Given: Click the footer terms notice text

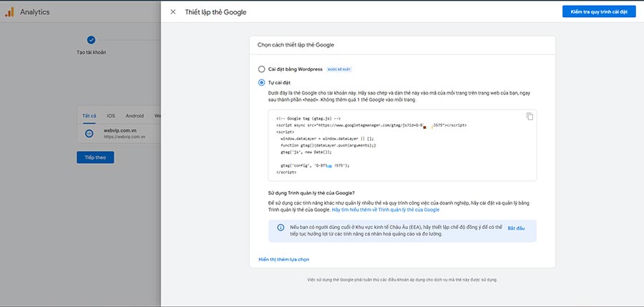Looking at the screenshot, I should click(402, 280).
